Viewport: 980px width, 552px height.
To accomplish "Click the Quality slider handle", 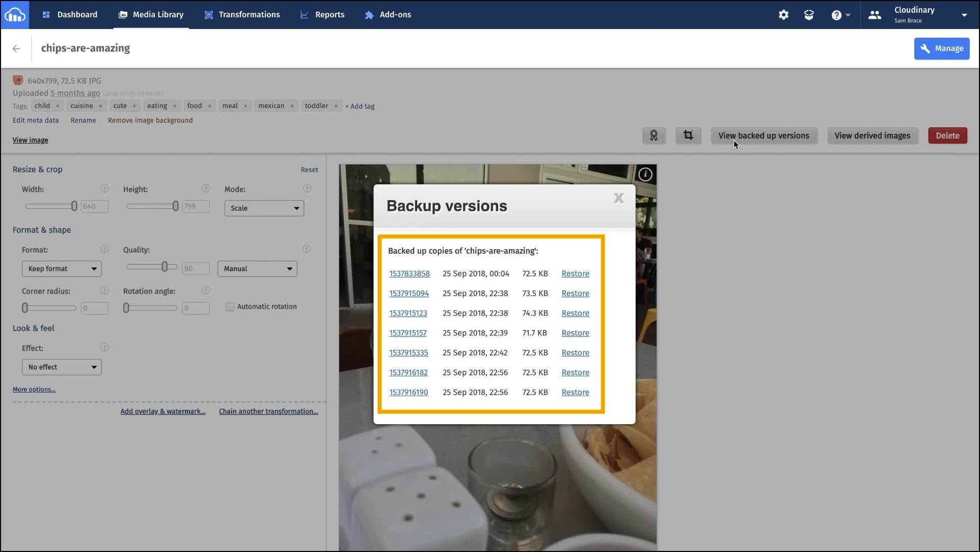I will [x=164, y=266].
